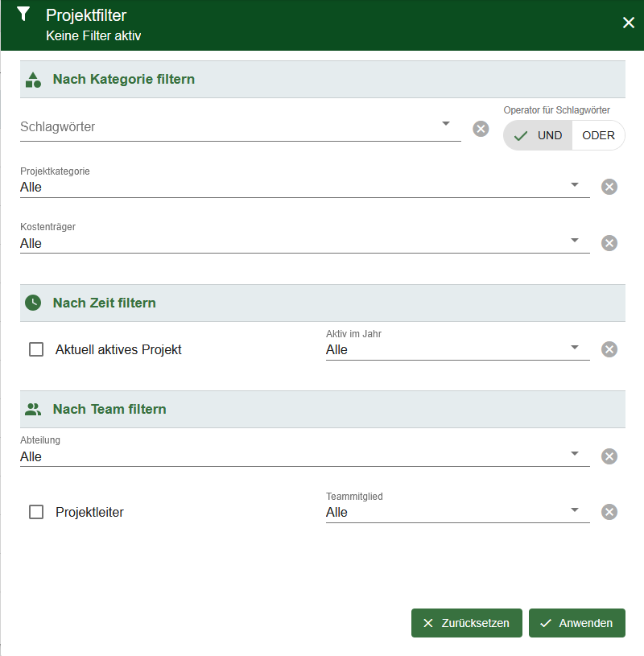Viewport: 644px width, 656px height.
Task: Clear the Aktiv im Jahr filter icon
Action: tap(609, 349)
